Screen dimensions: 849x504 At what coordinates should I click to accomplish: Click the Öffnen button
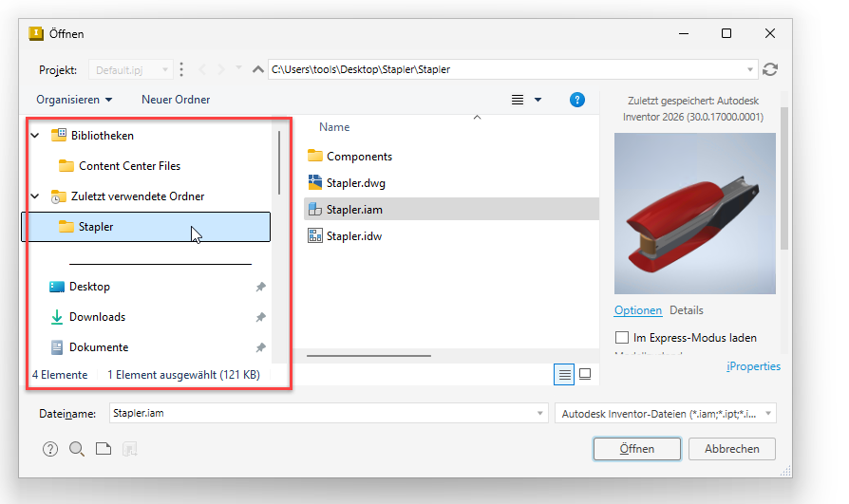coord(636,449)
